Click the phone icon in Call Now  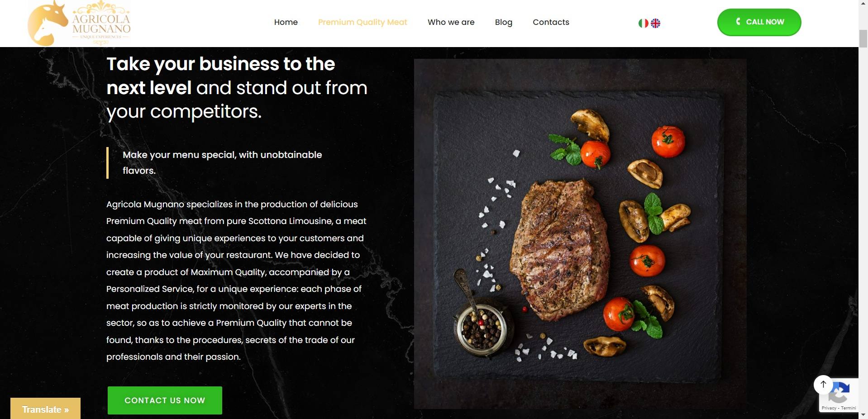pyautogui.click(x=738, y=21)
